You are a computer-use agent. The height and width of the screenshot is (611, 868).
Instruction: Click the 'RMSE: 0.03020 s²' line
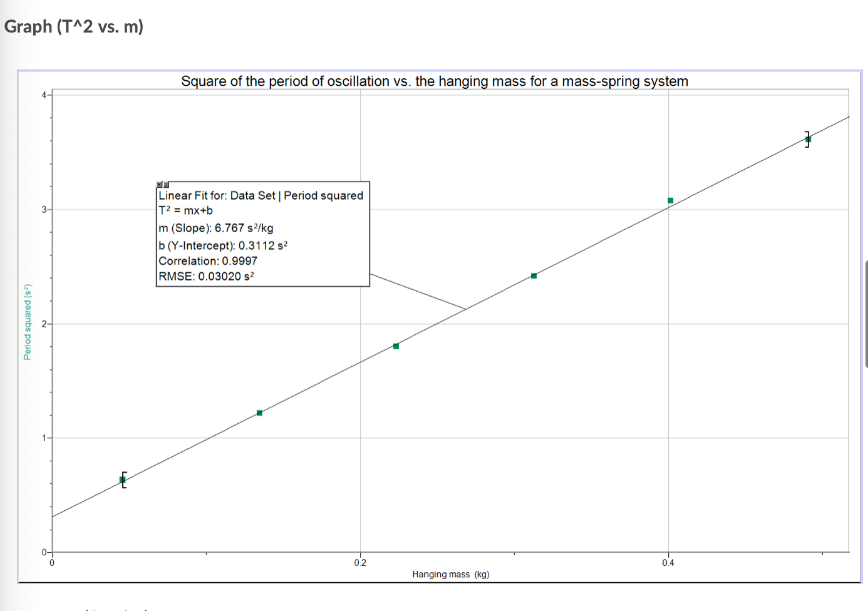tap(206, 276)
